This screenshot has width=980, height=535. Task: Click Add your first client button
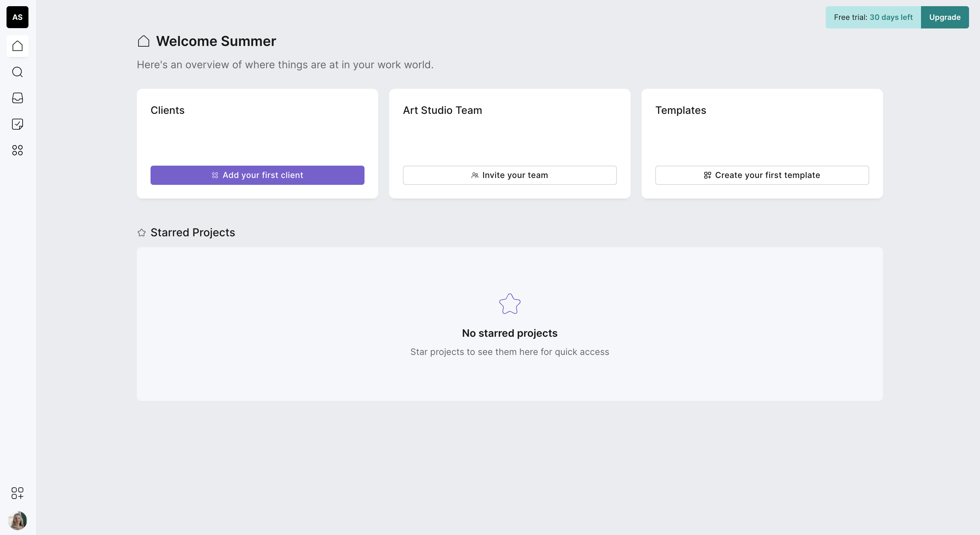257,175
